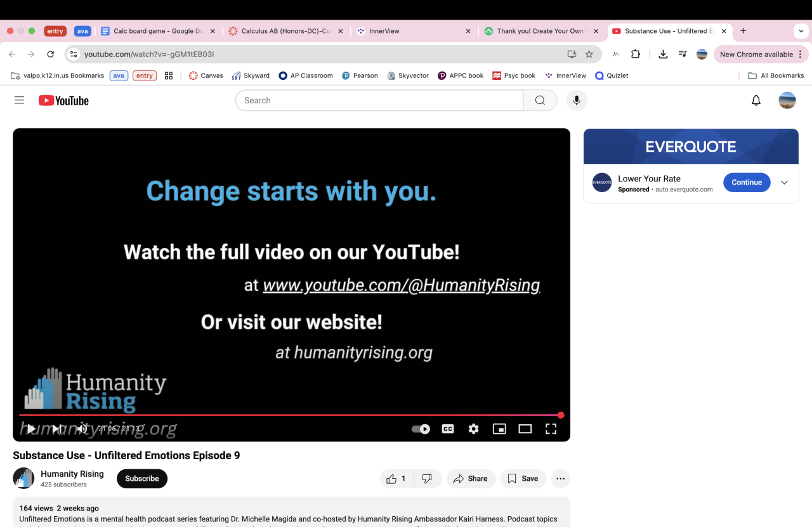
Task: Focus the YouTube search field
Action: tap(379, 100)
